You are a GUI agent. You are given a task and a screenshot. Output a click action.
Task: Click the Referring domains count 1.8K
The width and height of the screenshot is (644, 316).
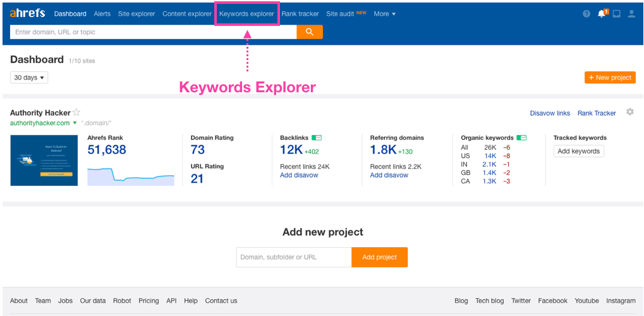(383, 150)
